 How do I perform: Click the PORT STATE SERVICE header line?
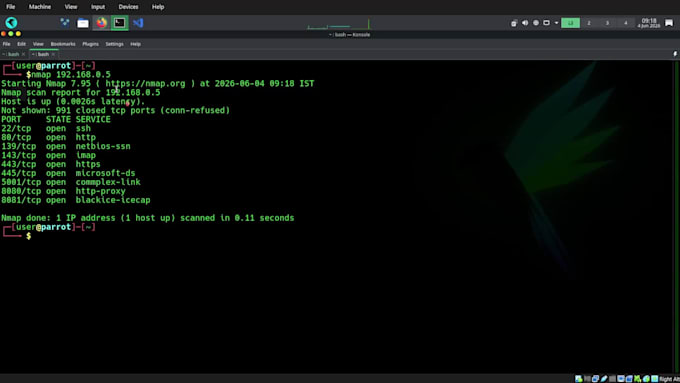pos(56,119)
